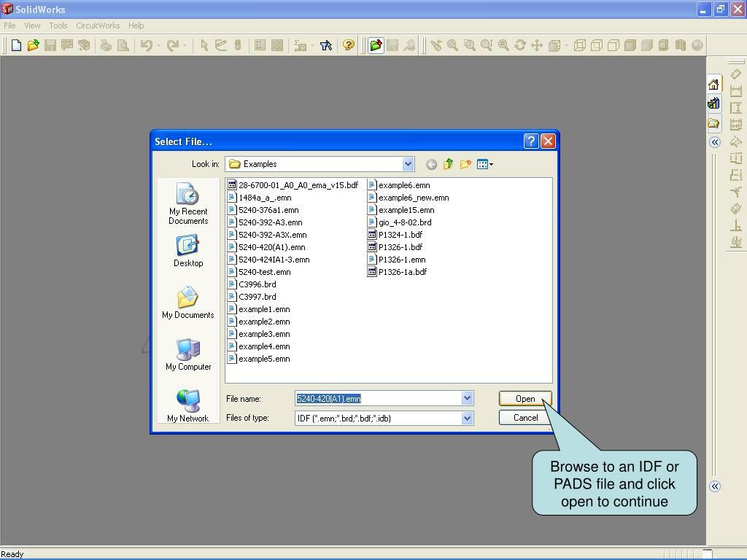Open the View menu dropdown icon
747x560 pixels.
click(x=485, y=164)
